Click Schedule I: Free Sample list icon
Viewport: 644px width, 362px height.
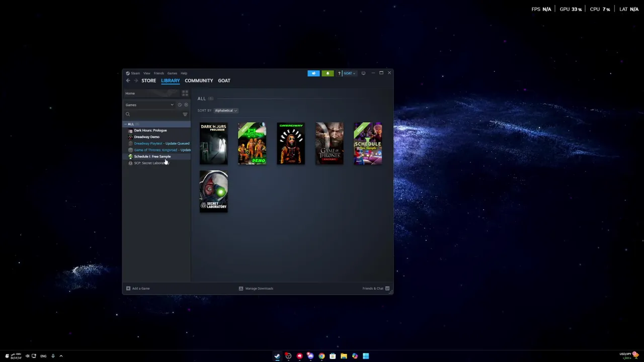coord(130,156)
